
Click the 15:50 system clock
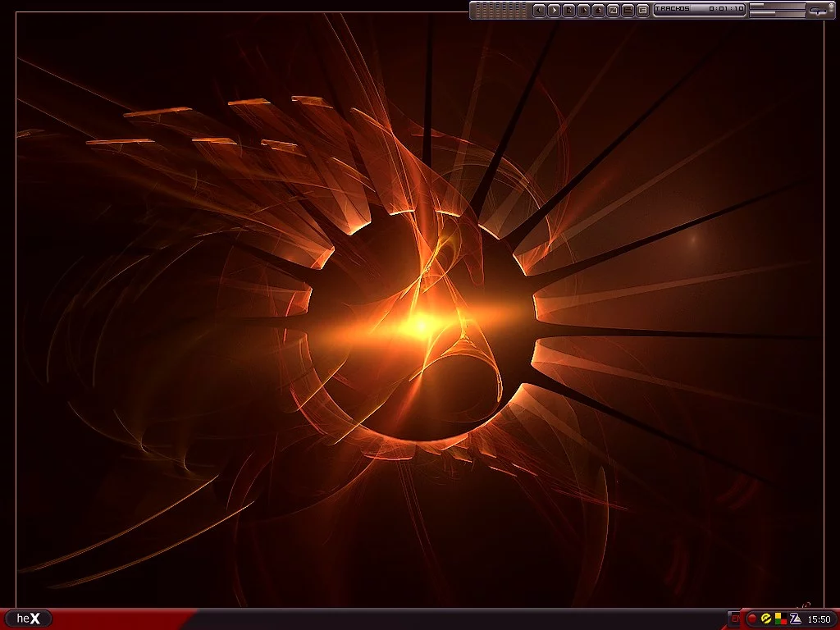(819, 619)
